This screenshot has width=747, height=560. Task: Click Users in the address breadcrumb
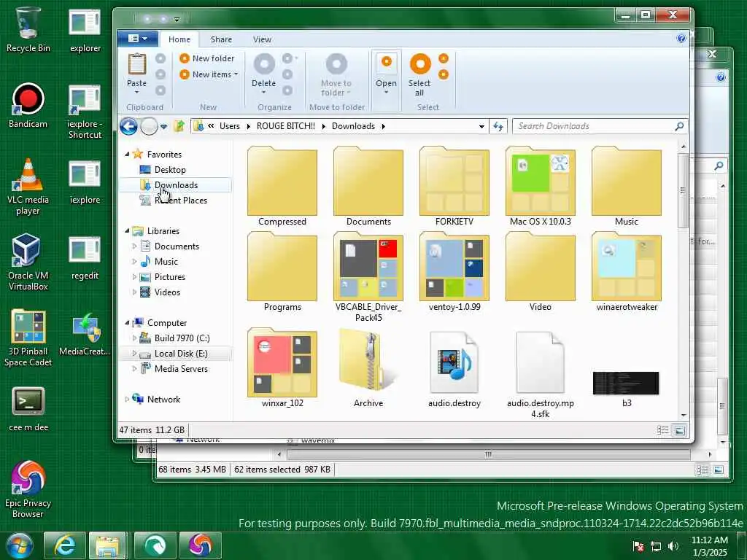230,126
